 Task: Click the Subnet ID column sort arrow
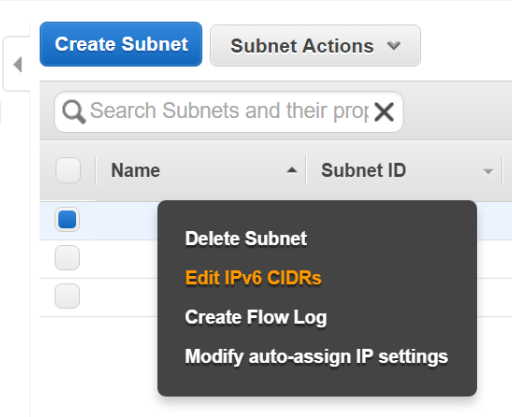click(488, 171)
